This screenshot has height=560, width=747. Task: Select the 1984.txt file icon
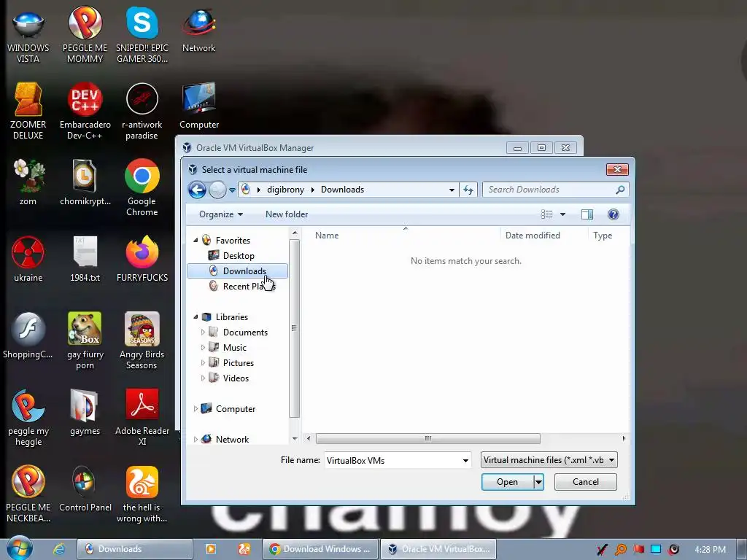pos(85,259)
